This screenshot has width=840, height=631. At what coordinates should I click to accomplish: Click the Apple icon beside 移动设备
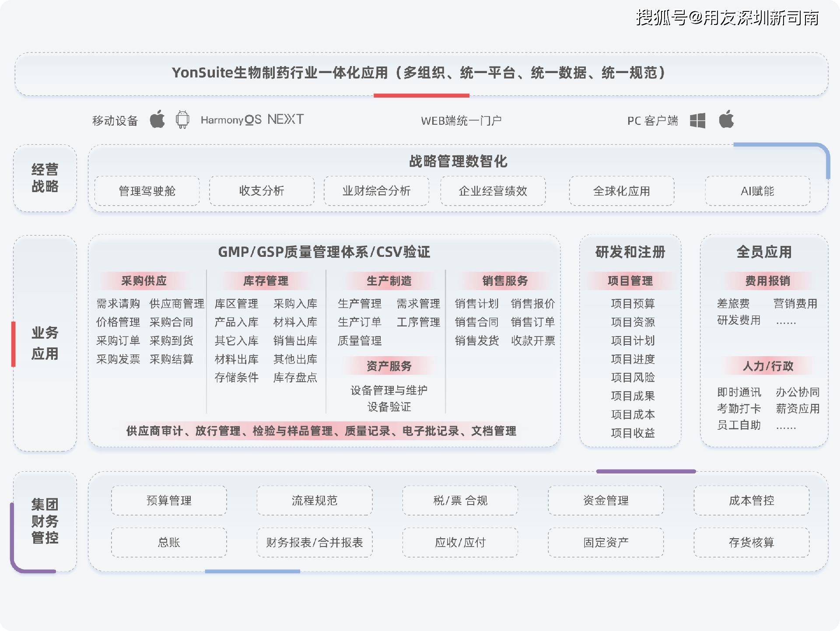(157, 119)
